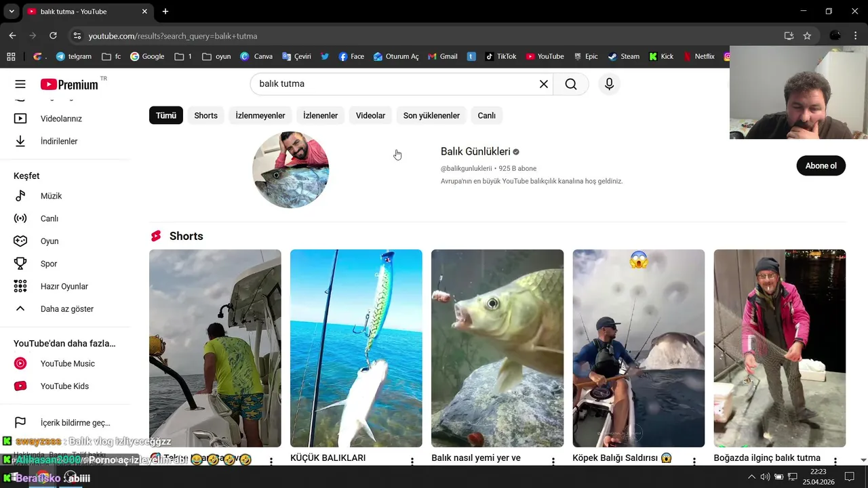Reload the page

(53, 36)
